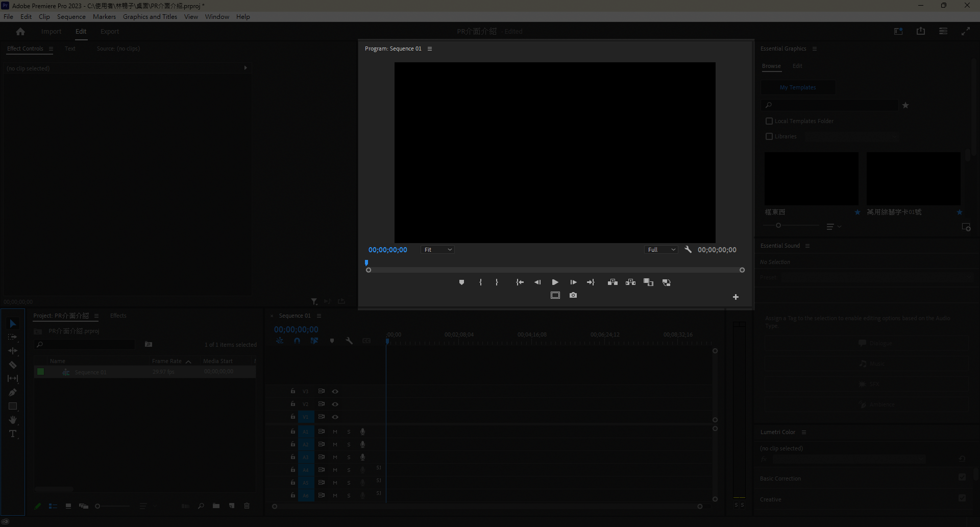Click the Button Editor plus icon
980x527 pixels.
point(736,297)
